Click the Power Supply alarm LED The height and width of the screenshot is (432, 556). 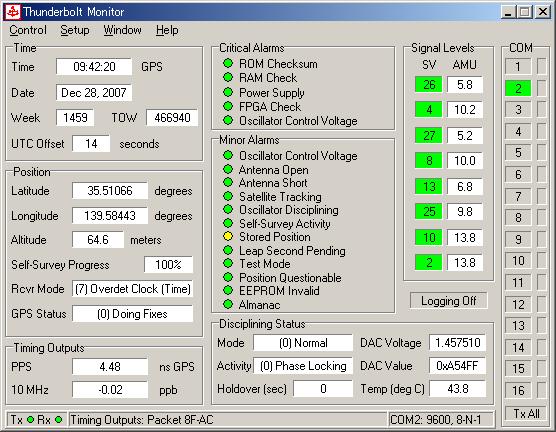click(228, 92)
